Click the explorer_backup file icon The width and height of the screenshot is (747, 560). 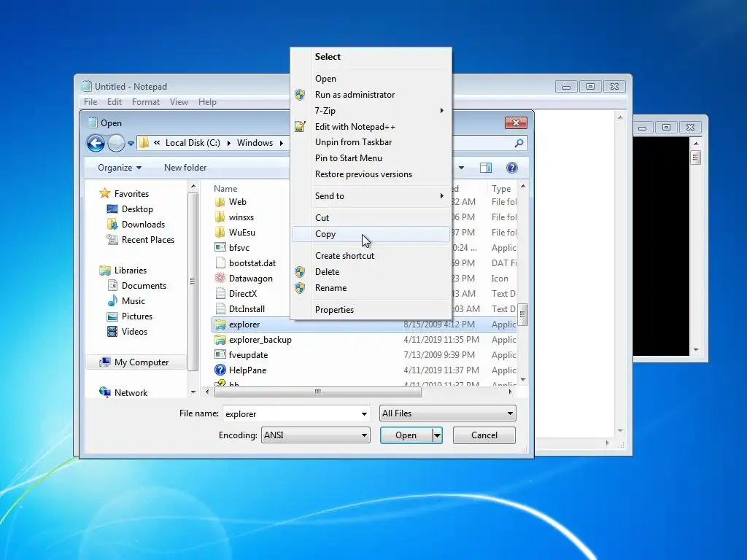pyautogui.click(x=220, y=340)
